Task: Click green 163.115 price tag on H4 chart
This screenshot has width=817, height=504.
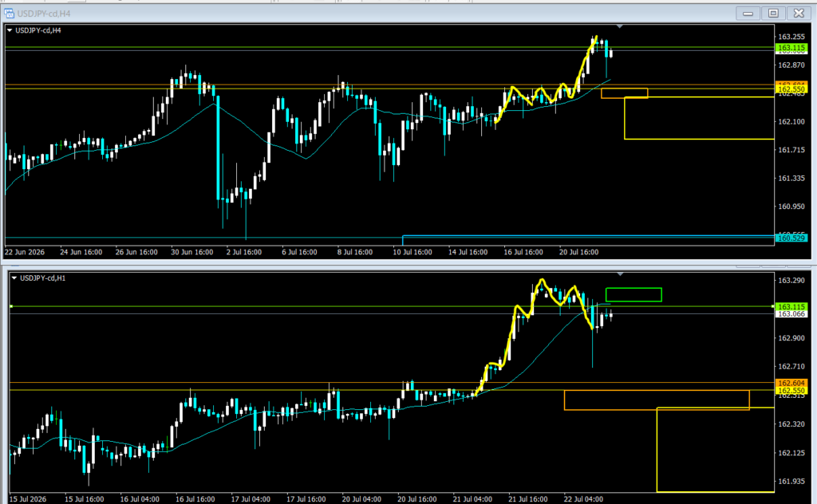Action: pos(791,47)
